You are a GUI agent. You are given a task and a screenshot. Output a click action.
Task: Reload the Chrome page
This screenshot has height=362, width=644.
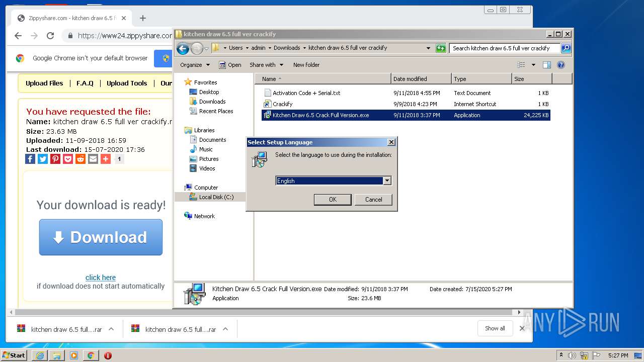coord(50,36)
